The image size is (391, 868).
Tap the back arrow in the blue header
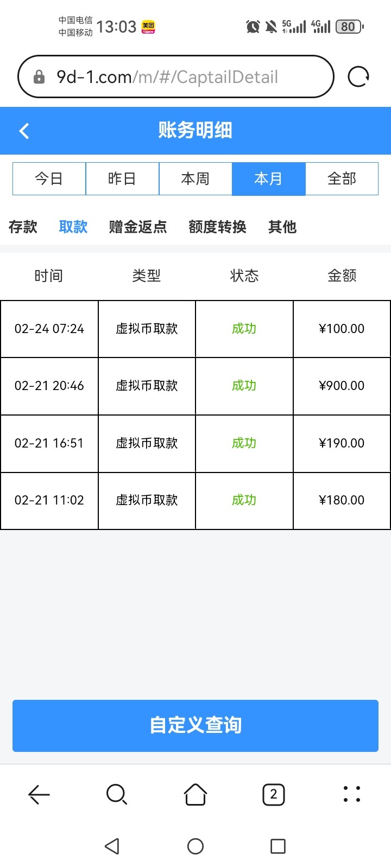click(x=24, y=131)
